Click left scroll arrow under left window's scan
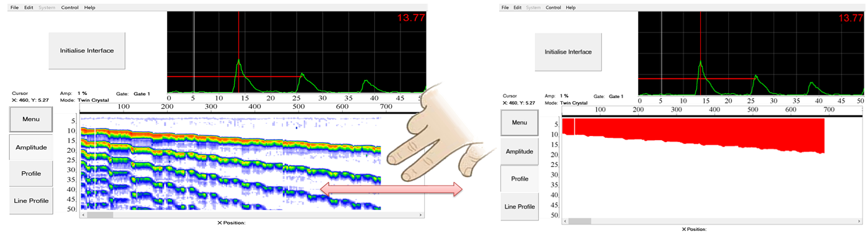The width and height of the screenshot is (868, 234). (83, 215)
